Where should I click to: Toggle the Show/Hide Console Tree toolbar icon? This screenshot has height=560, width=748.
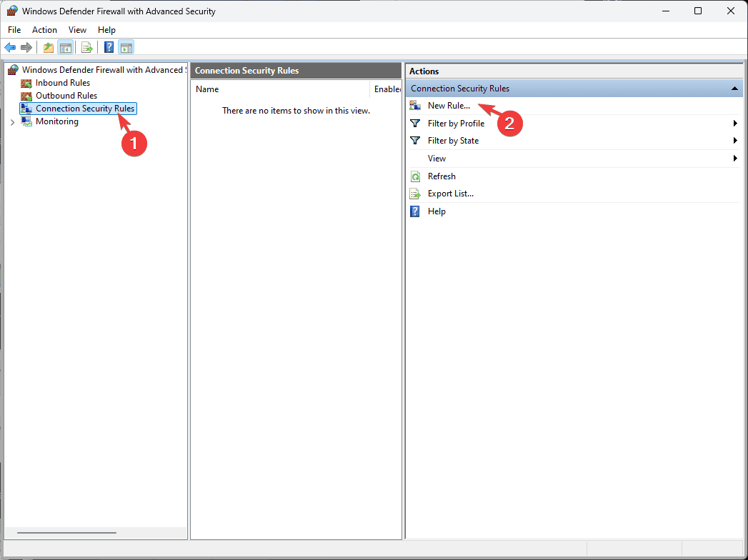tap(65, 47)
